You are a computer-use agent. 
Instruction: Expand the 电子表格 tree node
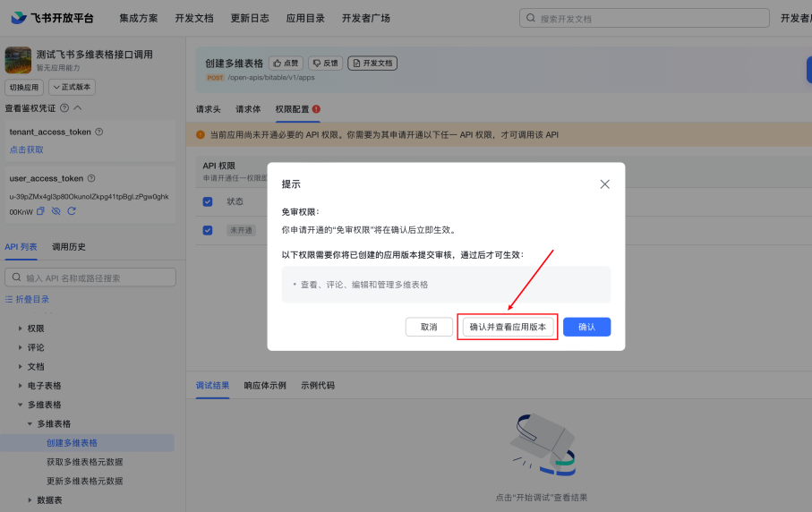click(21, 386)
